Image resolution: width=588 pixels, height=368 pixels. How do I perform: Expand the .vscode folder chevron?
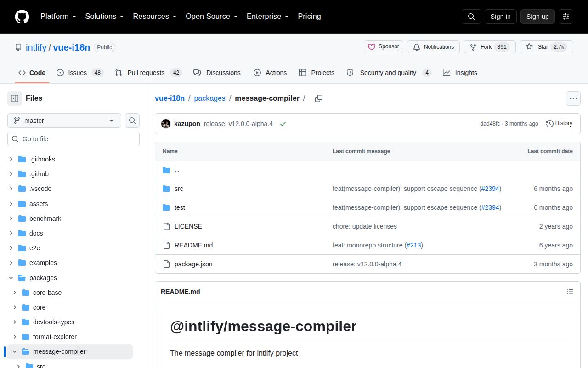(x=11, y=189)
